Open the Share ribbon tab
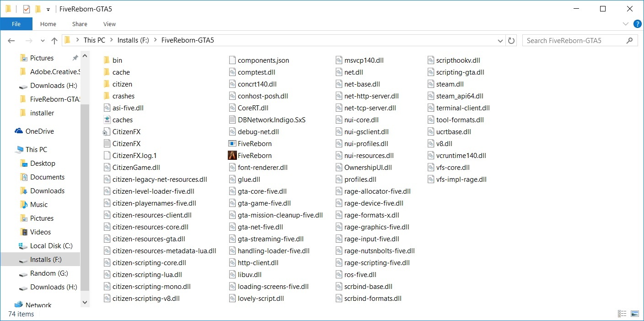Screen dimensions: 644x321 (80, 24)
